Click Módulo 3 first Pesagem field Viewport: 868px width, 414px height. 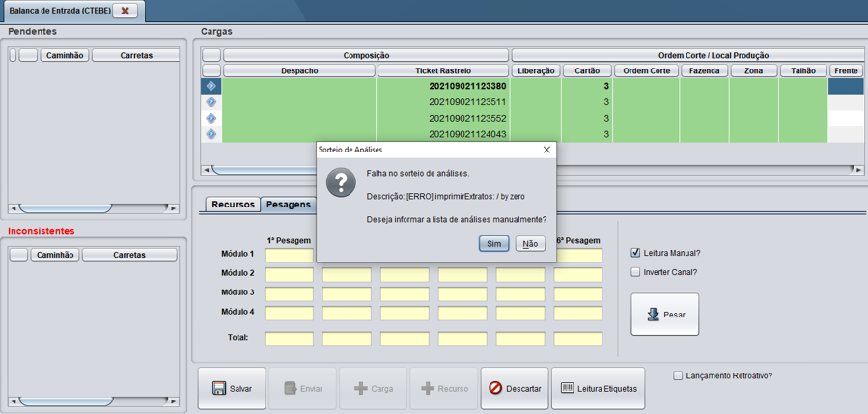(289, 294)
